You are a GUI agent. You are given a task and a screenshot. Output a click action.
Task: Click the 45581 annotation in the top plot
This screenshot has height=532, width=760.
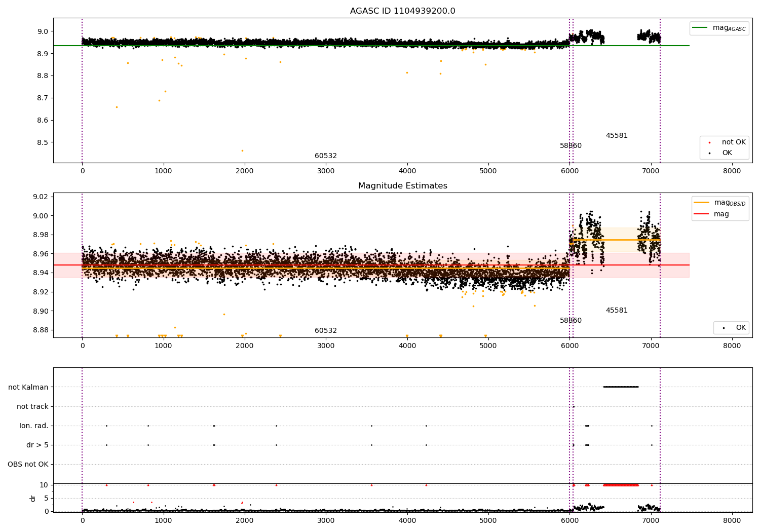click(x=617, y=136)
